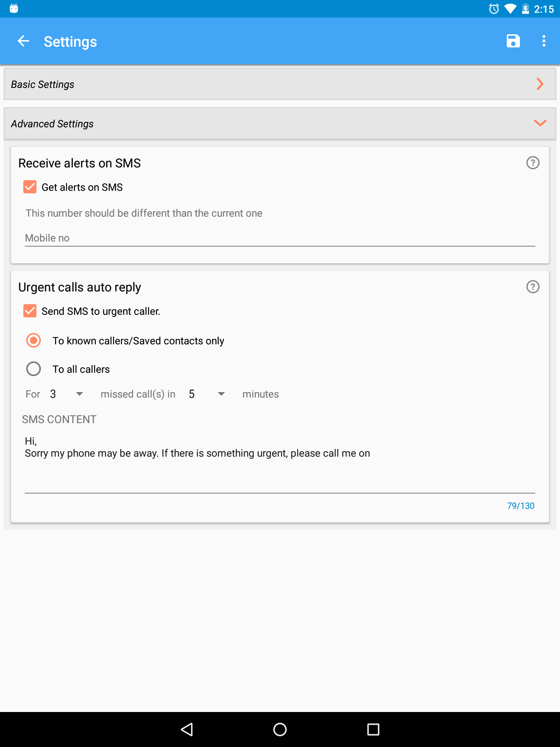Open the minutes dropdown showing 5
The width and height of the screenshot is (560, 747).
tap(207, 394)
